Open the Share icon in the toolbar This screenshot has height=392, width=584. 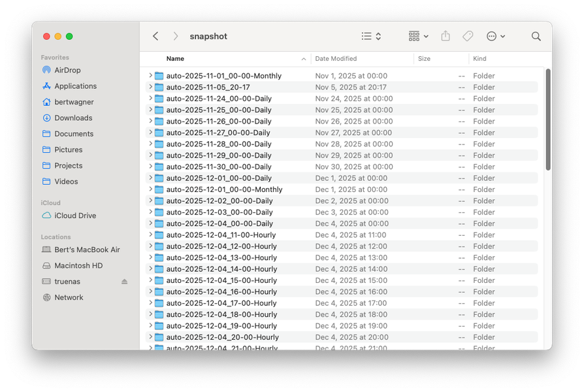446,36
